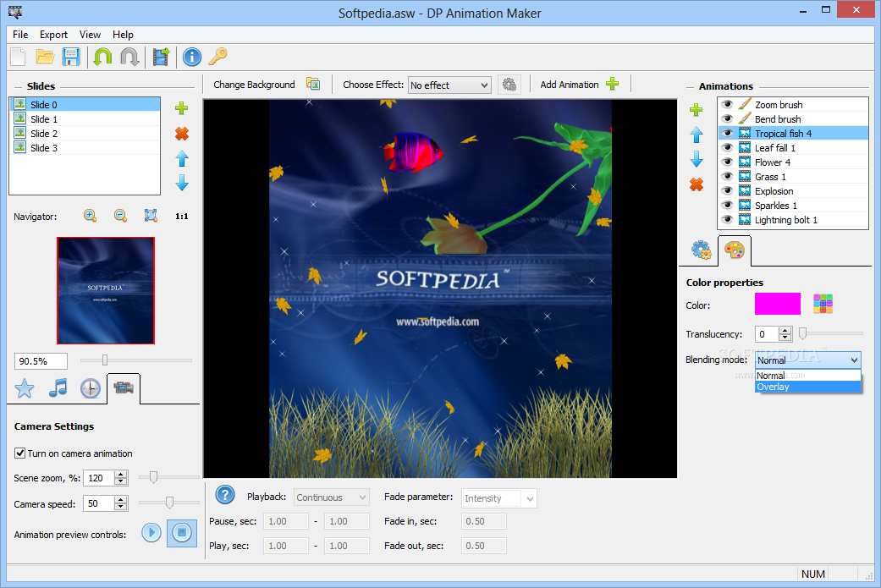Select Overlay blending mode option
This screenshot has height=588, width=881.
coord(807,387)
